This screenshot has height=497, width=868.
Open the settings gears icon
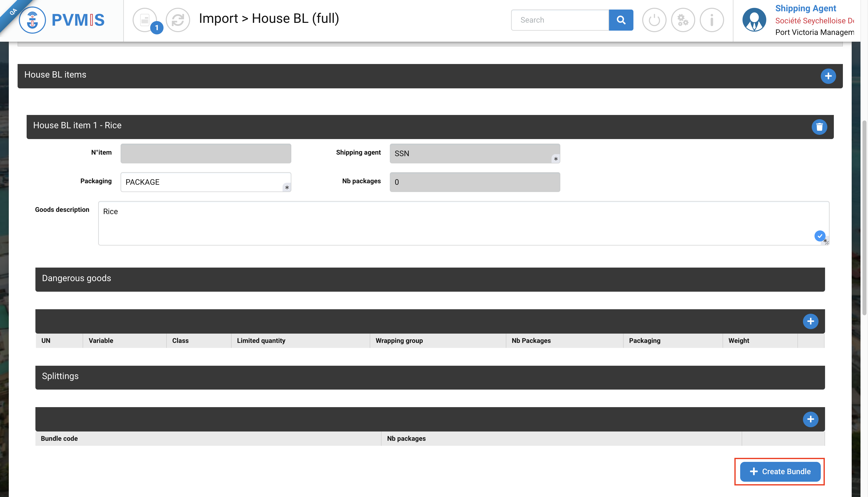(x=683, y=20)
